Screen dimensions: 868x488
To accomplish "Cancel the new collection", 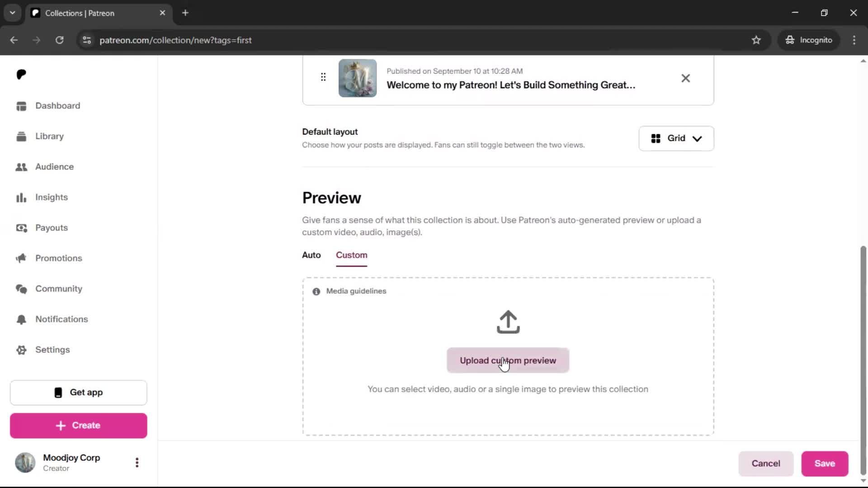I will coord(766,464).
